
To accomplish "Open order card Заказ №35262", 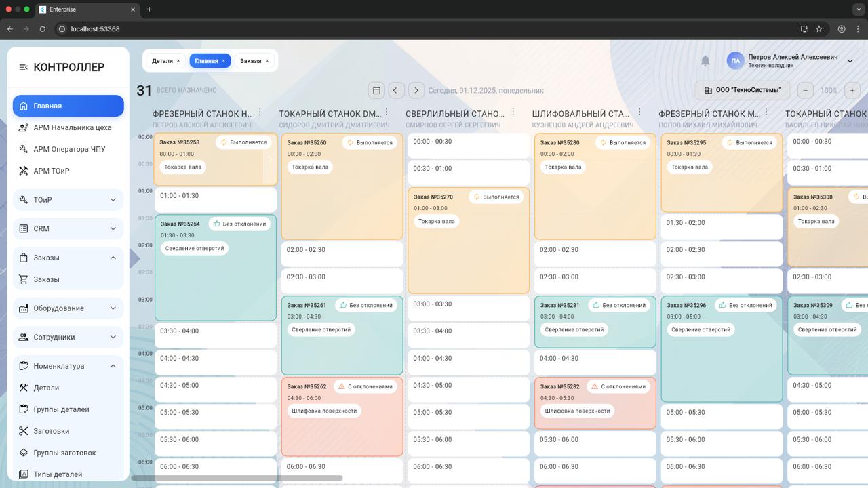I will point(342,417).
